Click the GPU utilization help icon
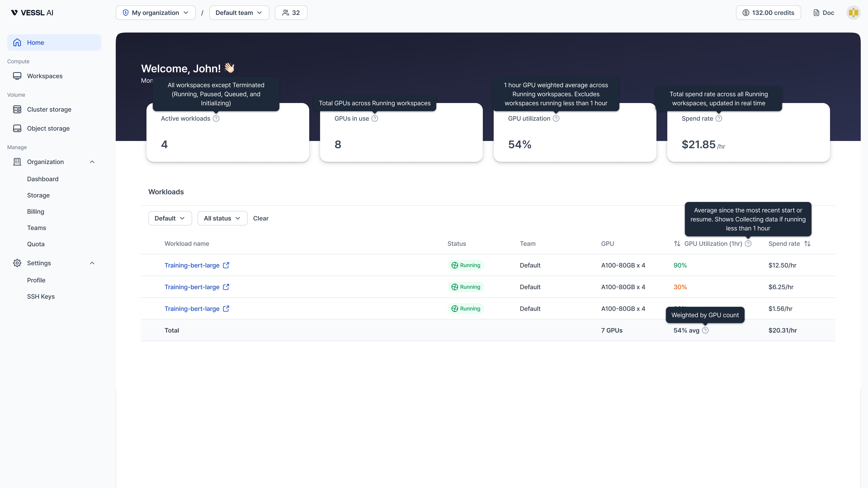This screenshot has width=868, height=488. [556, 118]
